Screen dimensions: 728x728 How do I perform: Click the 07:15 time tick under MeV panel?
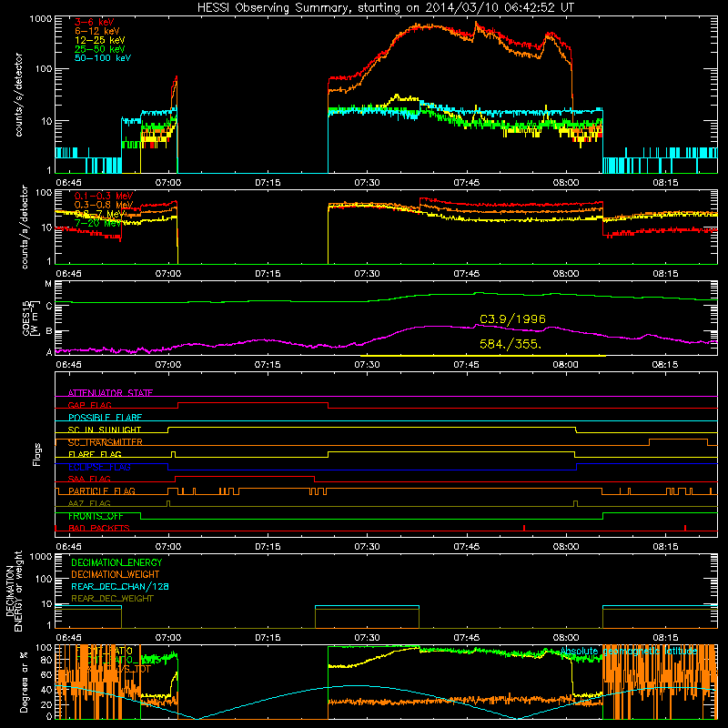[x=268, y=274]
